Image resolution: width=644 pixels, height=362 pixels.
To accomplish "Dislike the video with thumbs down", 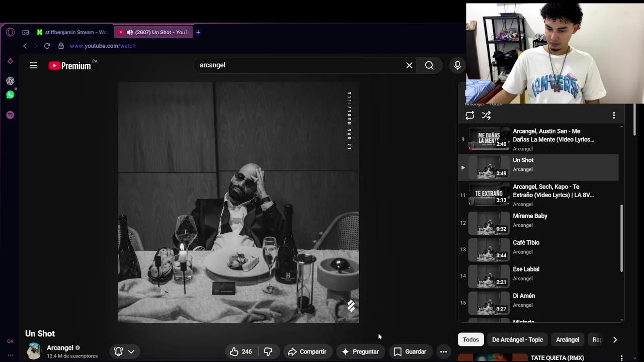I will 268,352.
